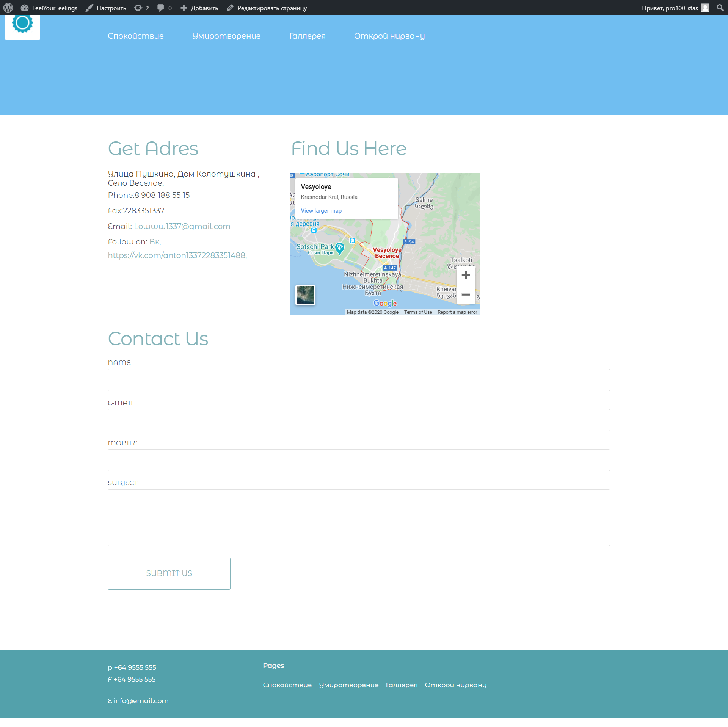The width and height of the screenshot is (728, 727).
Task: Open footer Умиротворение page link
Action: tap(349, 685)
